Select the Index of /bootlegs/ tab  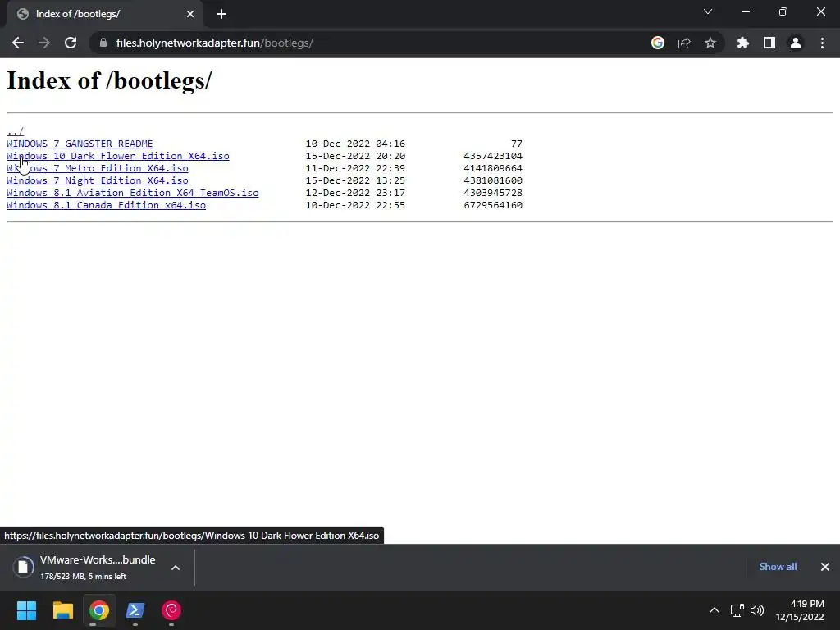(x=105, y=14)
